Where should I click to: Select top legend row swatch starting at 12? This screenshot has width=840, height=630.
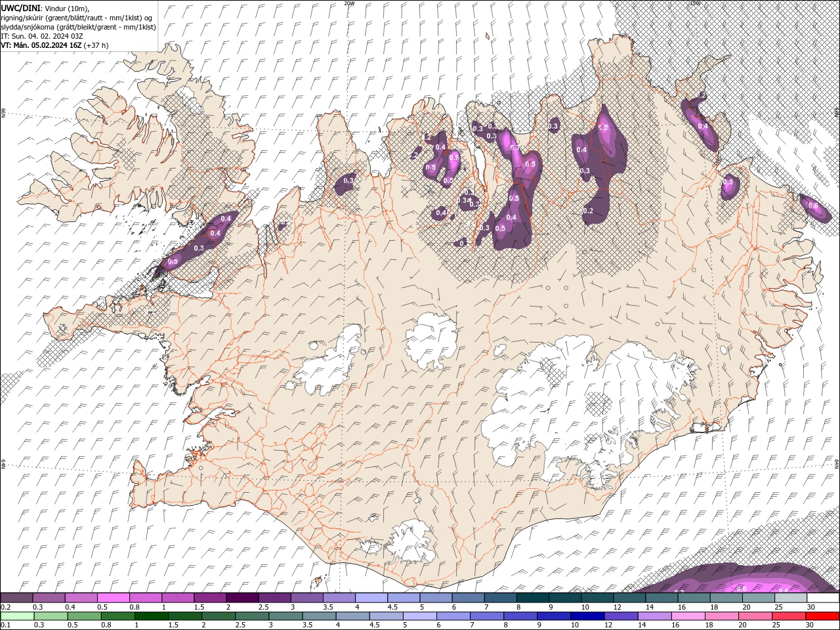629,598
